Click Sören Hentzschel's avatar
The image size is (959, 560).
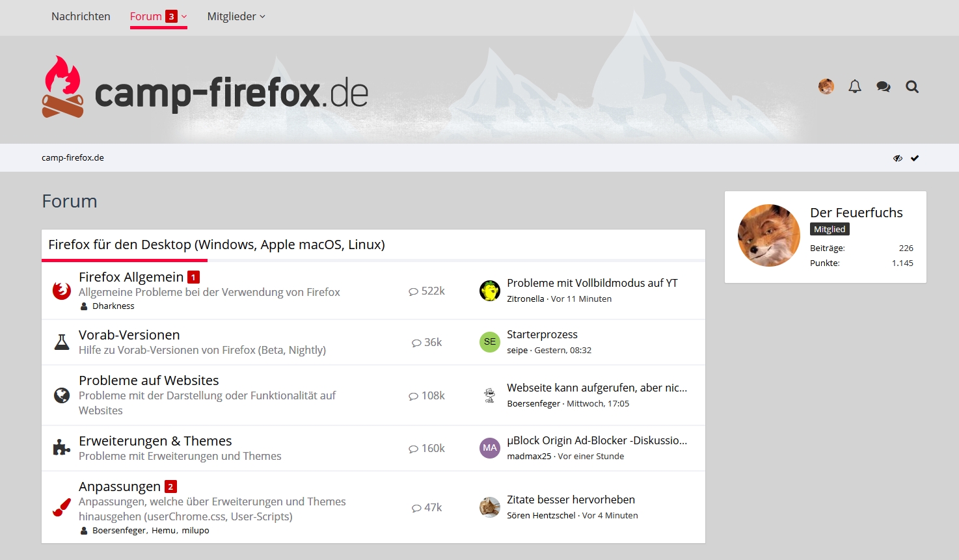[490, 507]
